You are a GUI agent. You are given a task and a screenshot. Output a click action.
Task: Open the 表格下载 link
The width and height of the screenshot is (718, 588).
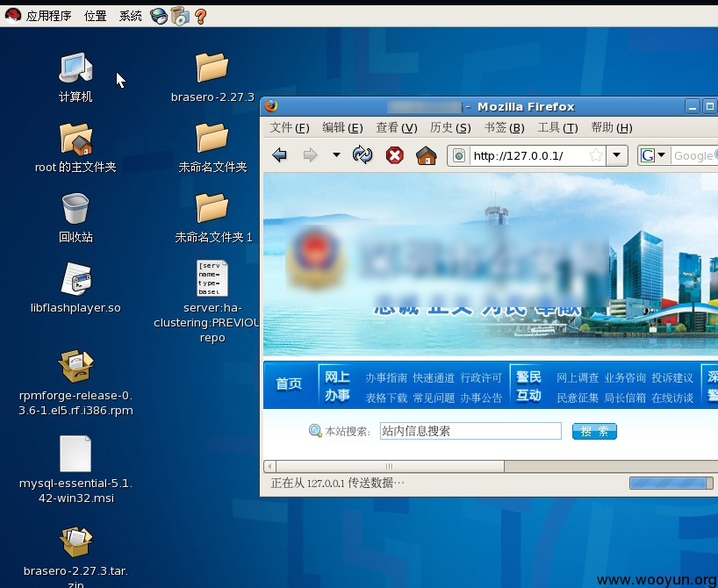point(386,398)
